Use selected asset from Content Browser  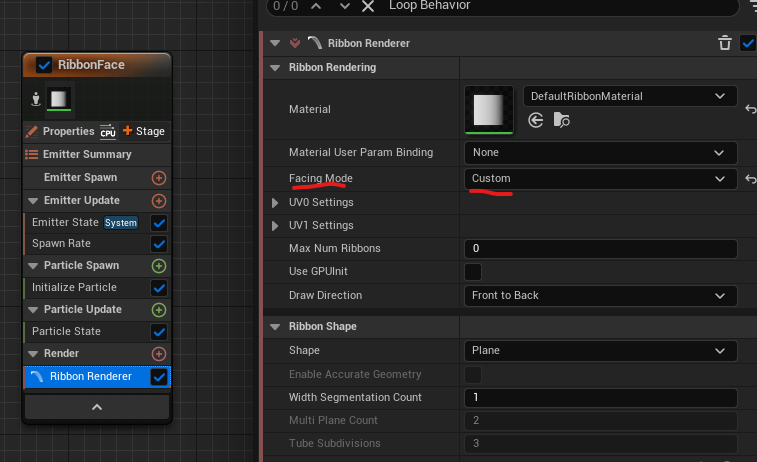point(535,120)
